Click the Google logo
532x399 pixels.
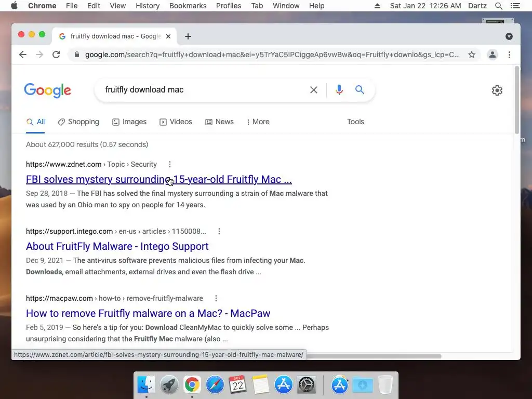pyautogui.click(x=47, y=90)
